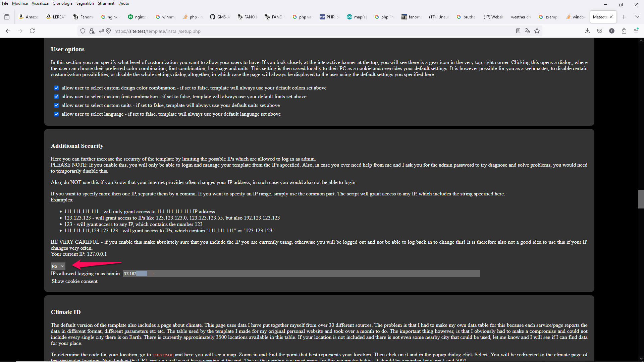This screenshot has width=644, height=362.
Task: Uncheck allow custom design color combination
Action: [56, 88]
